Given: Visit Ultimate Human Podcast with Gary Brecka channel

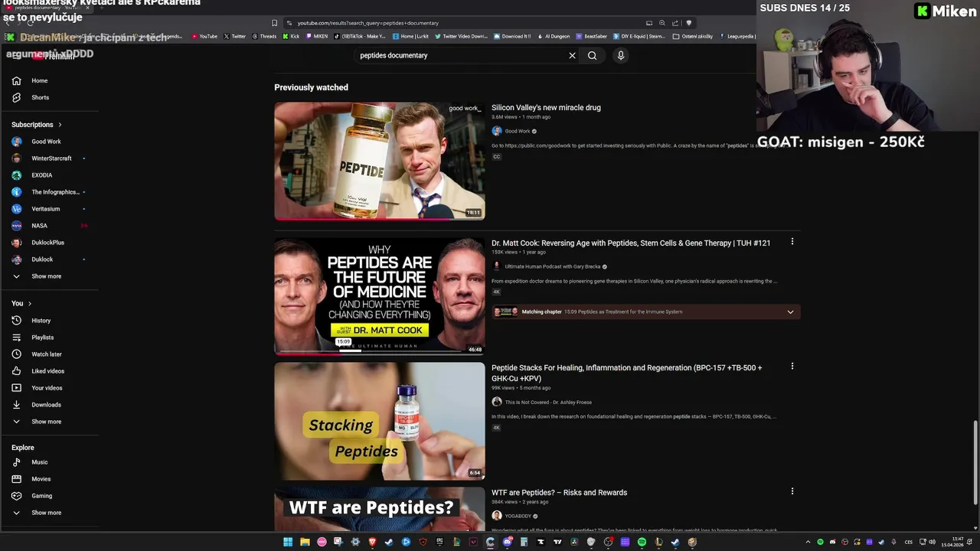Looking at the screenshot, I should click(x=551, y=266).
